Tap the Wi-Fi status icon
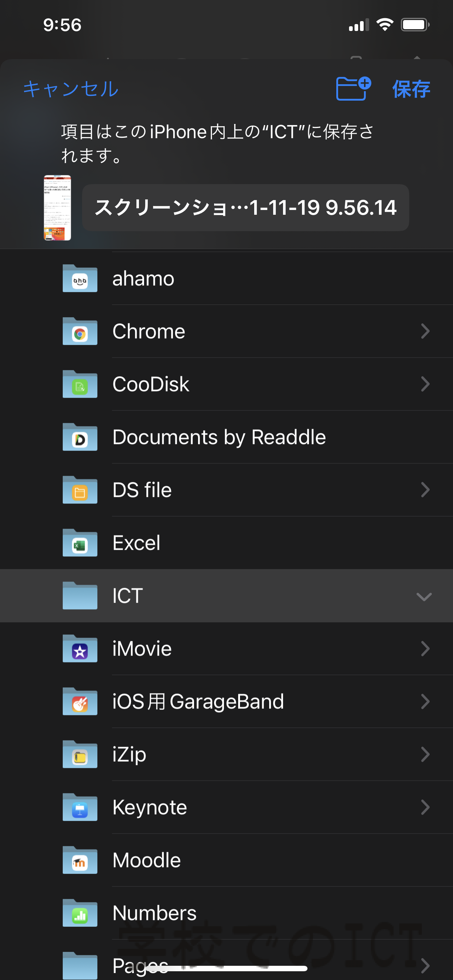Viewport: 453px width, 980px height. pyautogui.click(x=384, y=25)
